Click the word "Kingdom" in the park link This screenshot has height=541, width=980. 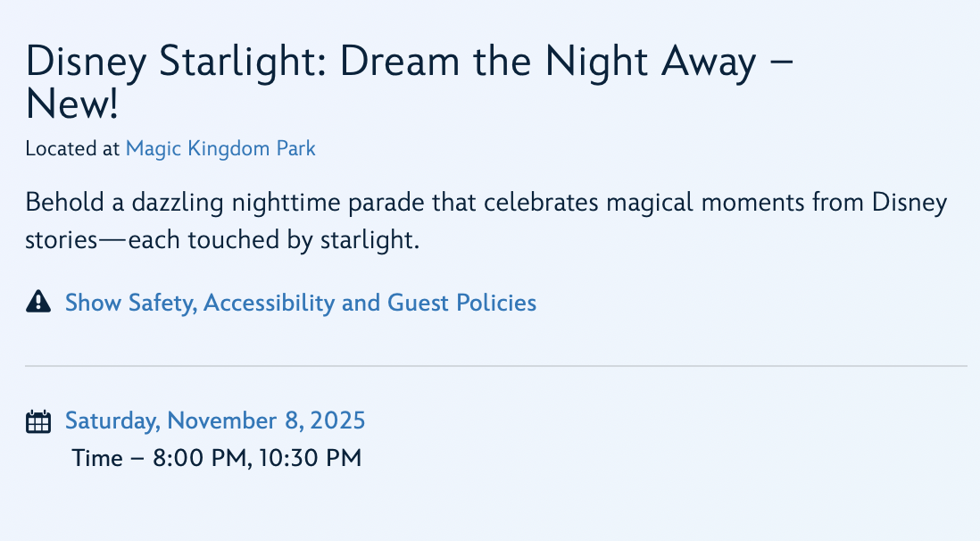[x=228, y=148]
